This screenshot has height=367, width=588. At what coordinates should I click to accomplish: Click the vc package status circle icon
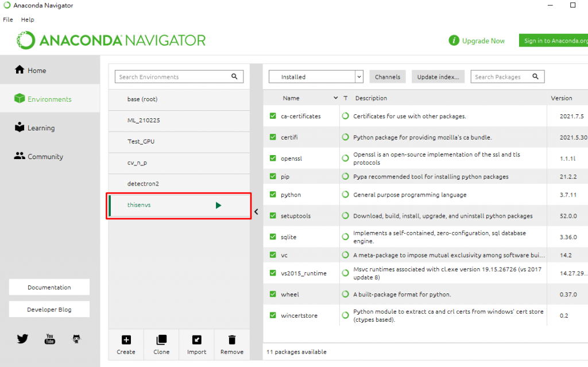(x=345, y=255)
